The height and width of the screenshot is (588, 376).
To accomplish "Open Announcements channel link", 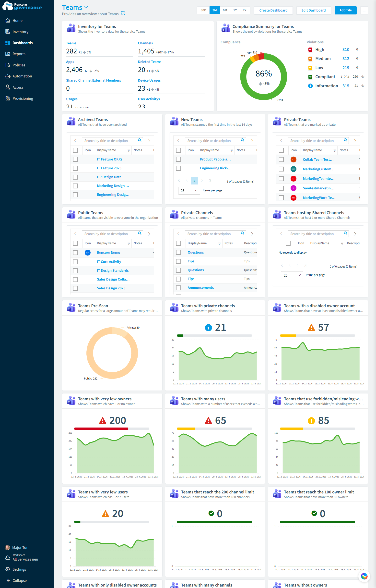I will point(200,288).
